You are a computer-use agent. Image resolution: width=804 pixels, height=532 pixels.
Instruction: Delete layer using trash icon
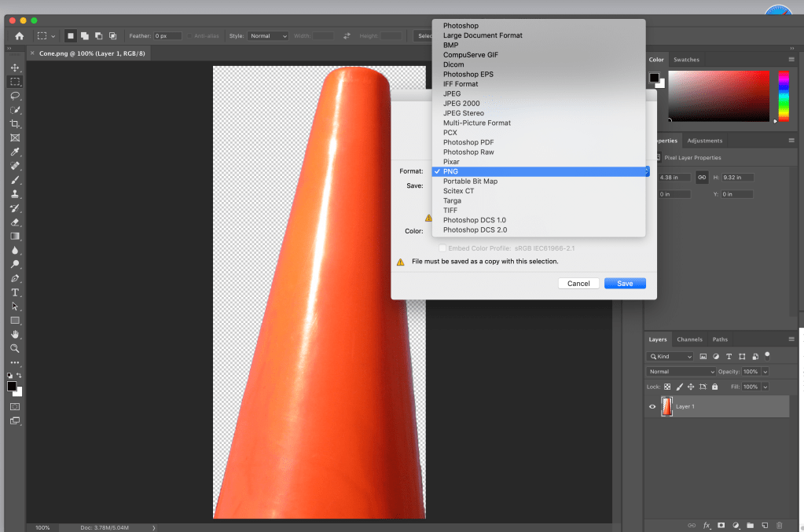(779, 524)
